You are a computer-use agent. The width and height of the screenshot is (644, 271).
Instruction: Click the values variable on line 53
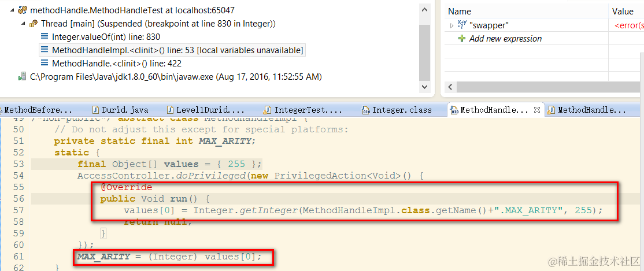tap(181, 164)
